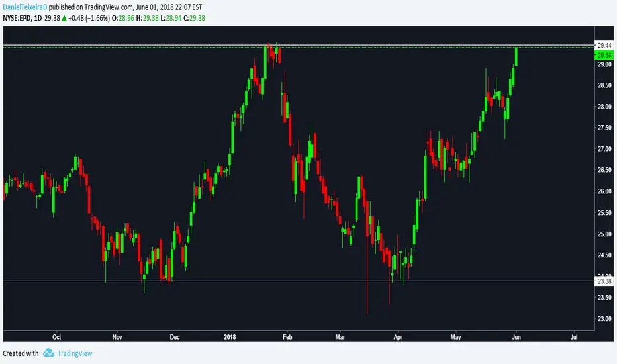Click the 27.50 price axis value

point(604,128)
